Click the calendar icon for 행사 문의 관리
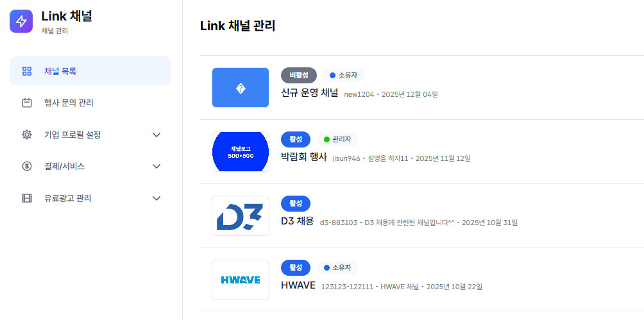 coord(27,103)
